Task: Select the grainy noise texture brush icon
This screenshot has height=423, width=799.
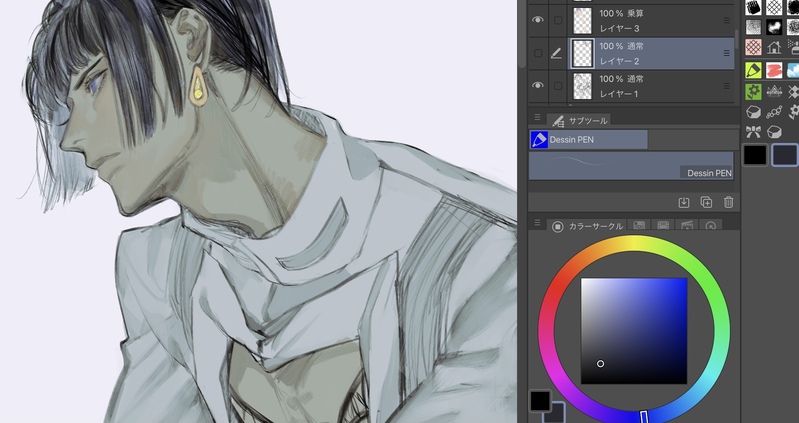Action: (x=753, y=27)
